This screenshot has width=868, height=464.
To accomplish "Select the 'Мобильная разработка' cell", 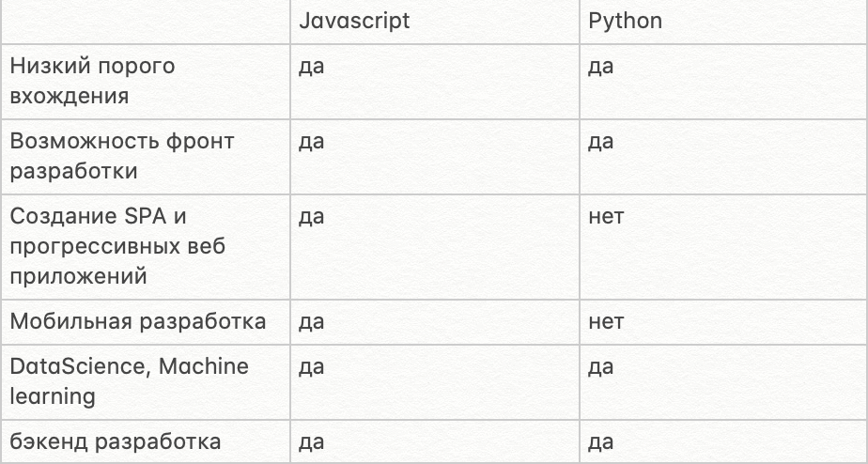I will (x=138, y=322).
